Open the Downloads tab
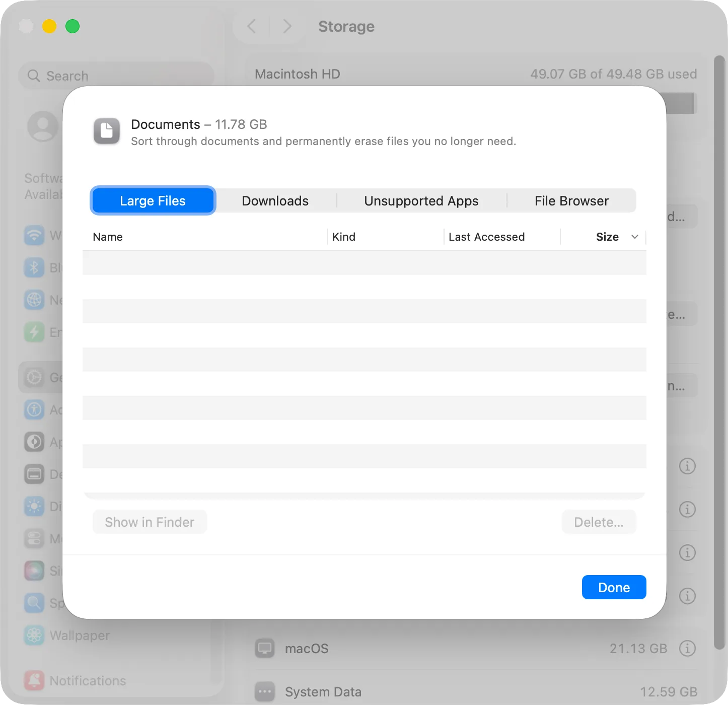 coord(275,201)
